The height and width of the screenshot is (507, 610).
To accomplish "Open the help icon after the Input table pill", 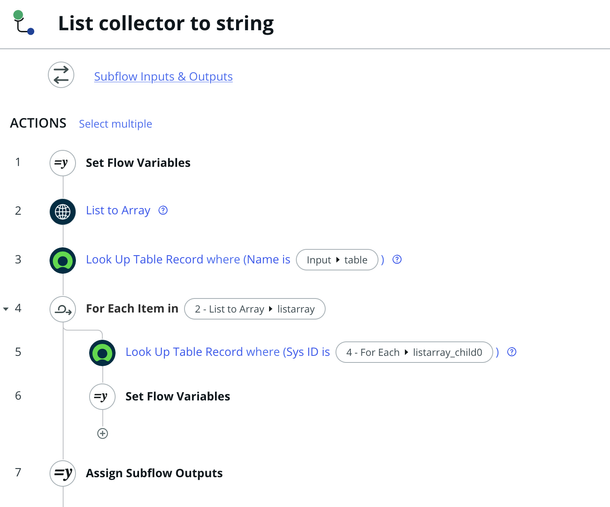I will click(397, 260).
